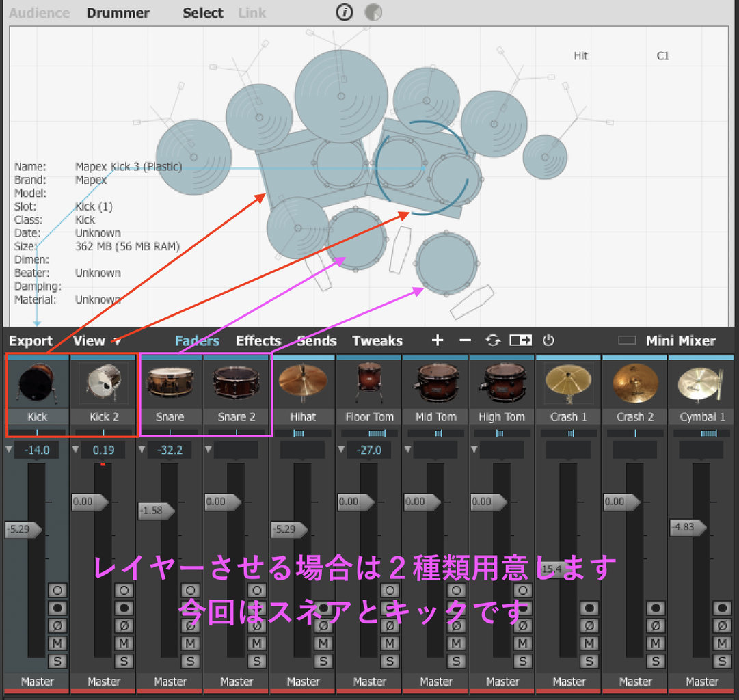The height and width of the screenshot is (700, 739).
Task: Click the info icon in top bar
Action: [x=345, y=12]
